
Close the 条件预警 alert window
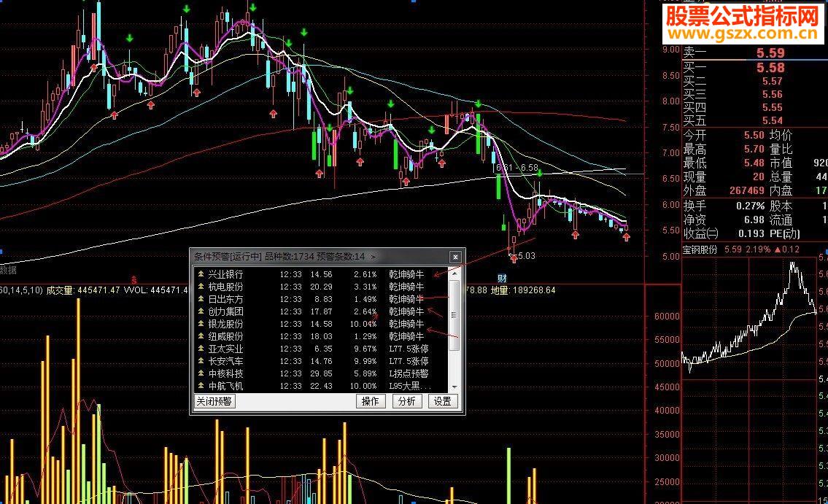point(455,257)
